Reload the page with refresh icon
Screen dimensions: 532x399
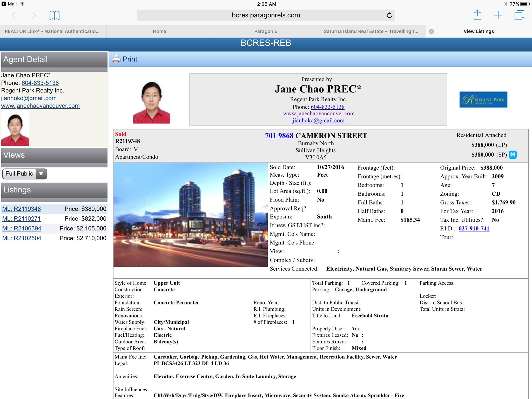(x=389, y=15)
